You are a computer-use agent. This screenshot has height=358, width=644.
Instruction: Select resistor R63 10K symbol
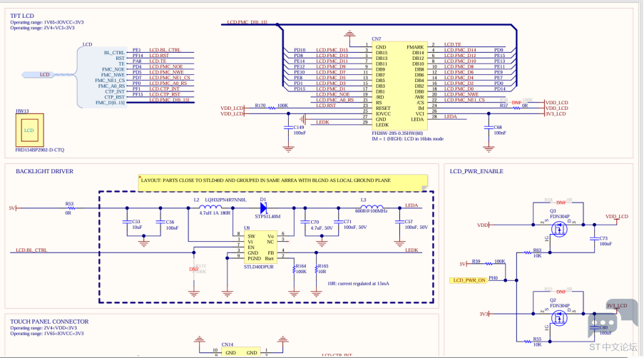point(528,252)
